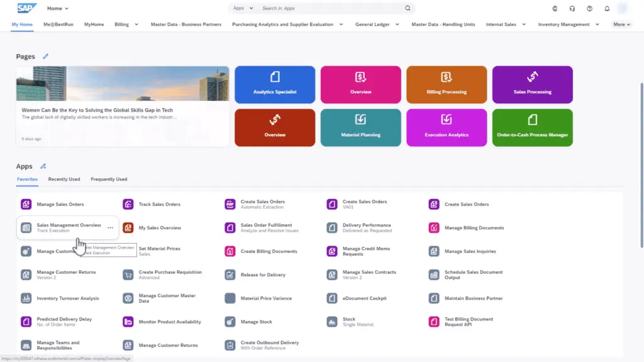The image size is (644, 362).
Task: Open Sales Management Overview three-dot menu
Action: 110,227
